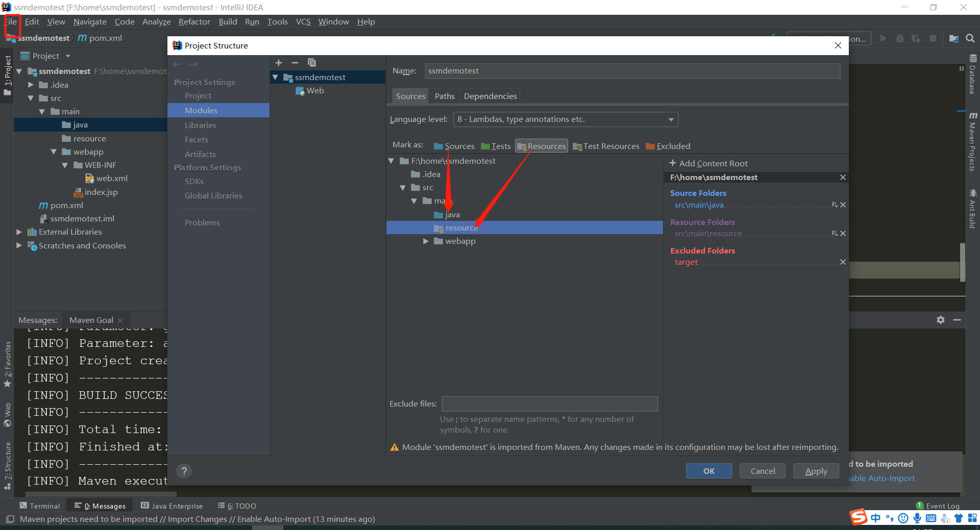Image resolution: width=980 pixels, height=530 pixels.
Task: Expand webapp folder in content tree
Action: [426, 241]
